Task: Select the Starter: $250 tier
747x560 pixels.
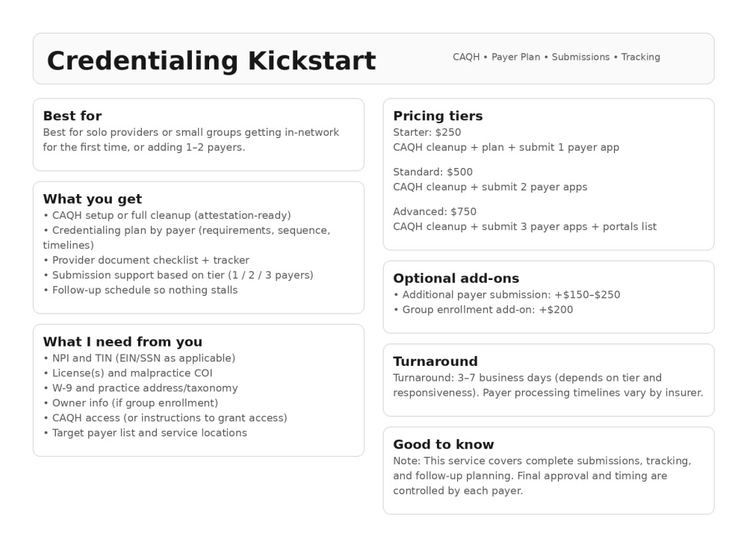Action: [x=427, y=132]
